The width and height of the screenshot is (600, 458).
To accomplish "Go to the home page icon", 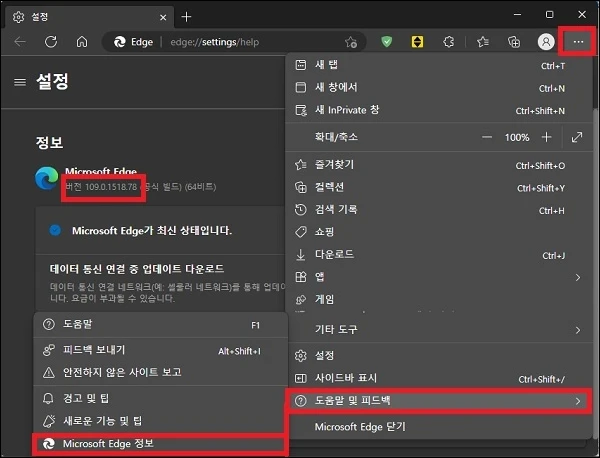I will (82, 41).
